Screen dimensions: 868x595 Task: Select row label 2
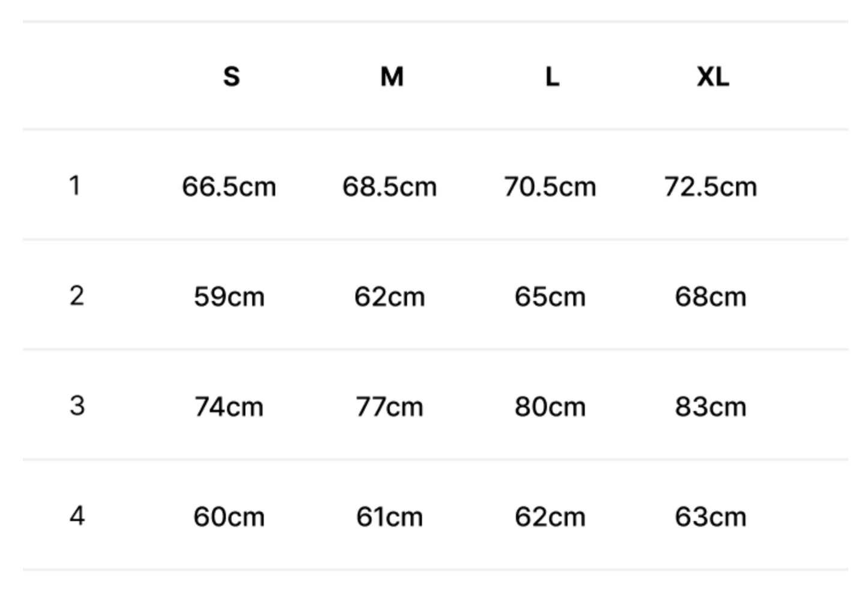[76, 296]
